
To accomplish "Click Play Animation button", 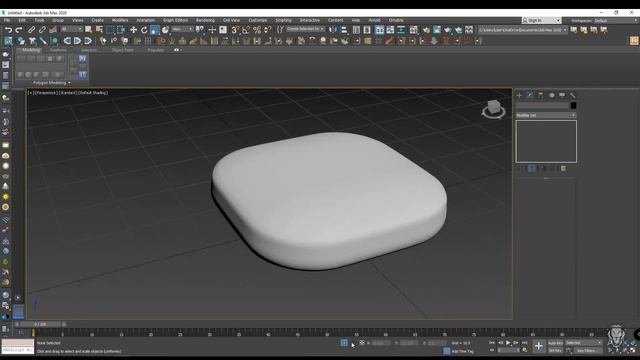I will (508, 343).
